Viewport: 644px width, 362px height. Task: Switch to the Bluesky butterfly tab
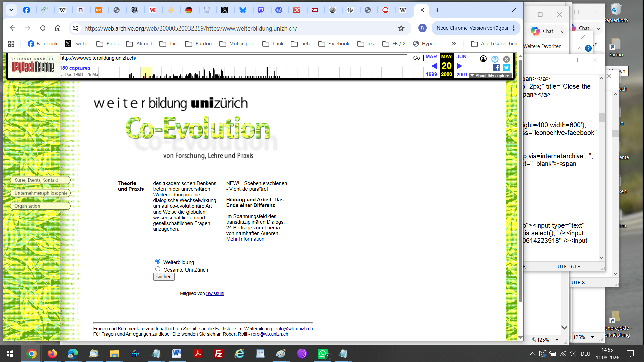pyautogui.click(x=243, y=10)
